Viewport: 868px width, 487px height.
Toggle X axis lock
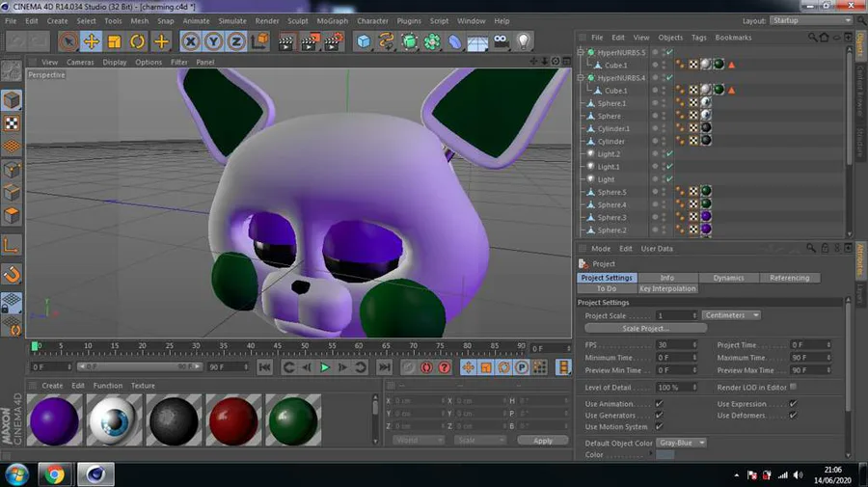[190, 41]
